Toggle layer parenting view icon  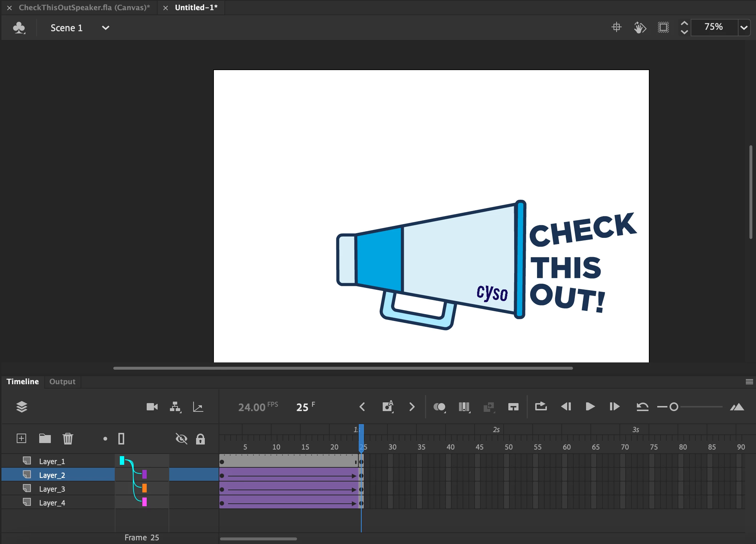175,407
